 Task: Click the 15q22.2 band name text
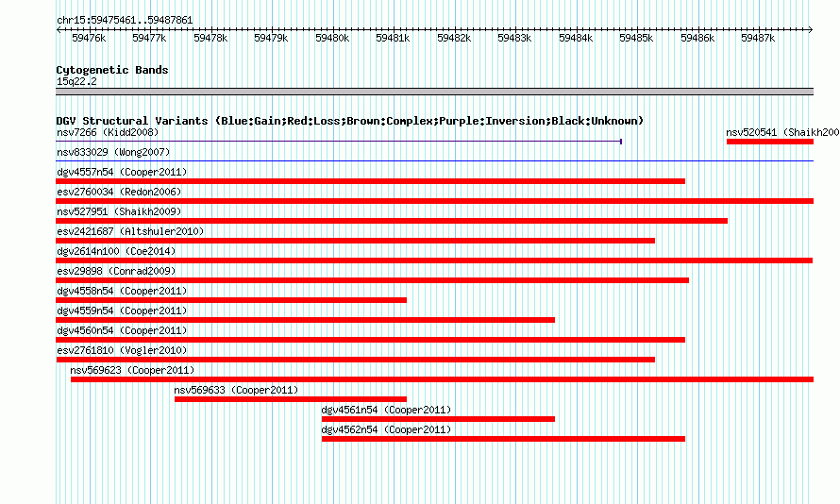click(76, 81)
